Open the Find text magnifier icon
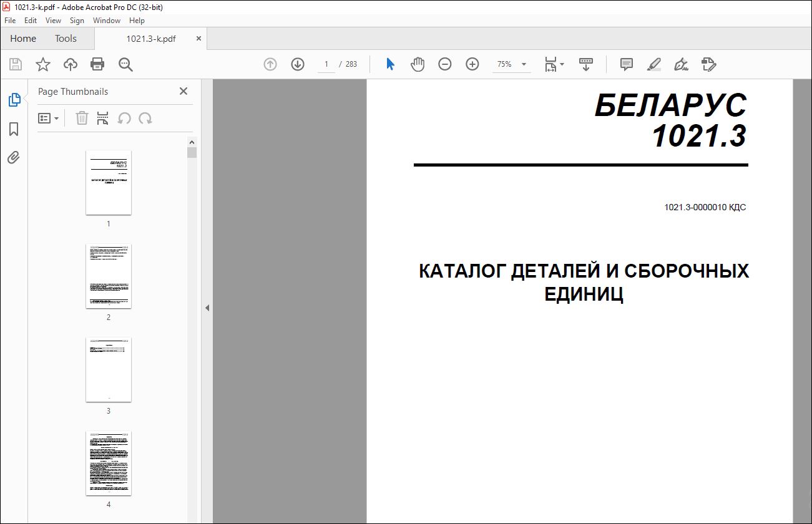Viewport: 812px width, 524px height. [x=125, y=64]
